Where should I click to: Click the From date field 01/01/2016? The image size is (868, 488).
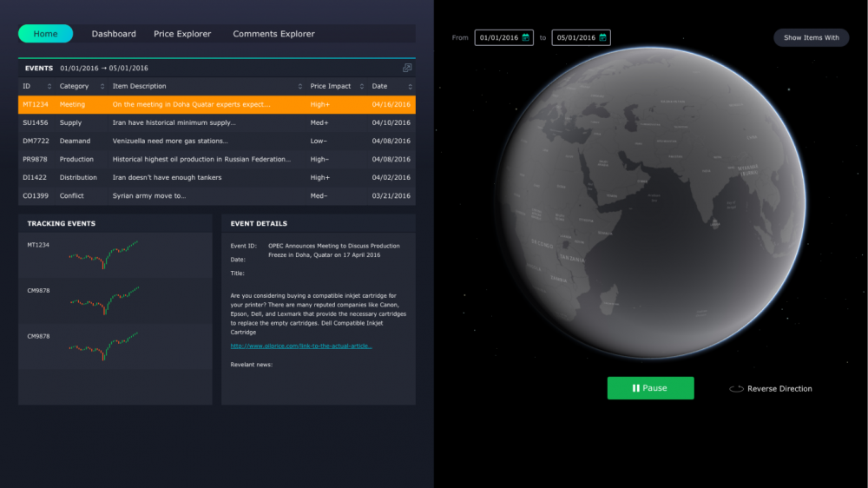(x=503, y=37)
